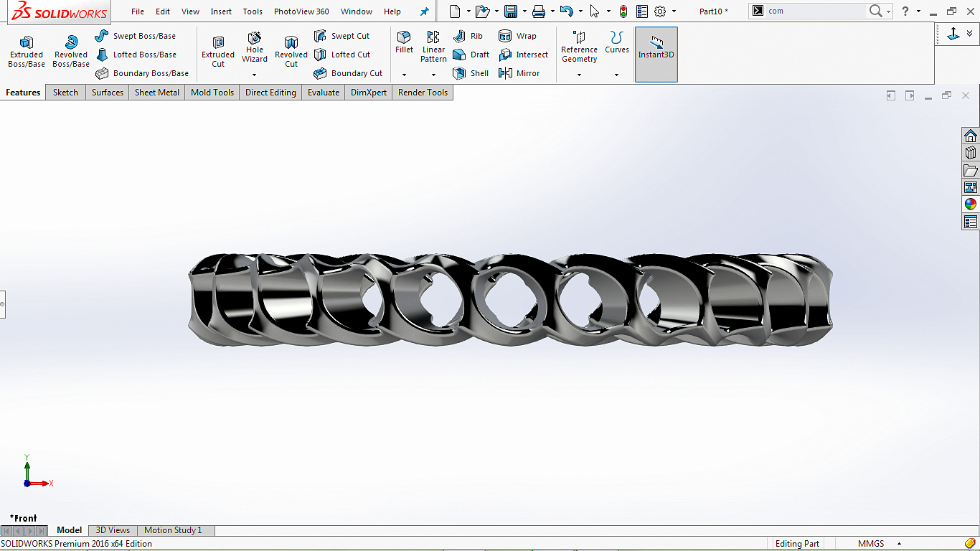Click the New document icon
This screenshot has height=551, width=980.
(455, 11)
